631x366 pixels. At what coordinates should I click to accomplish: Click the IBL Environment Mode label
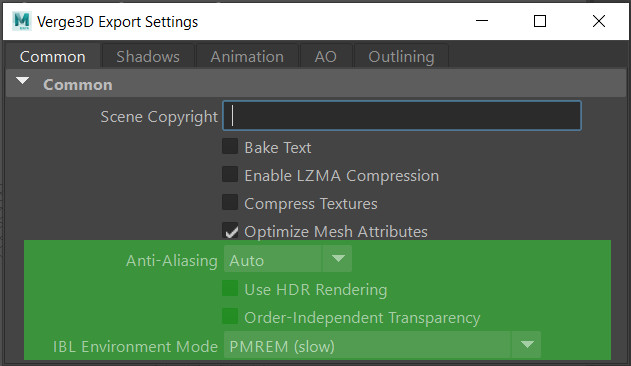click(135, 346)
